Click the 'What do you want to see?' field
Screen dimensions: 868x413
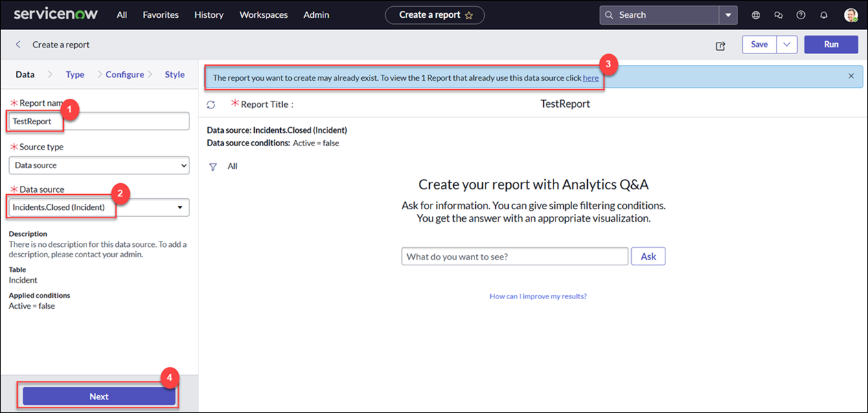click(x=514, y=257)
